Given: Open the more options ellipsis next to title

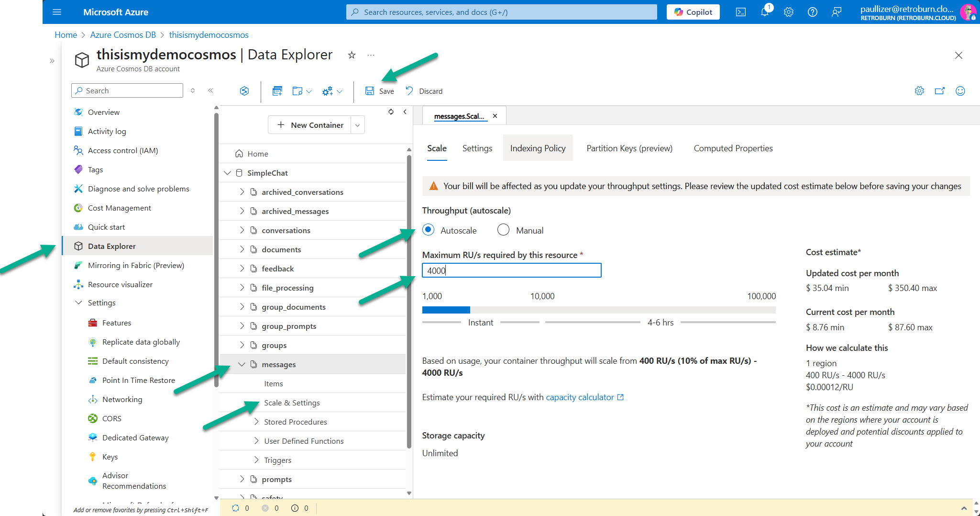Looking at the screenshot, I should (371, 55).
